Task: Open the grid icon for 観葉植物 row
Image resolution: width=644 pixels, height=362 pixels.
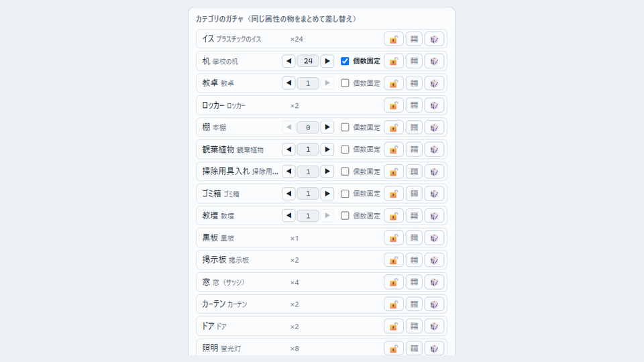Action: point(414,149)
